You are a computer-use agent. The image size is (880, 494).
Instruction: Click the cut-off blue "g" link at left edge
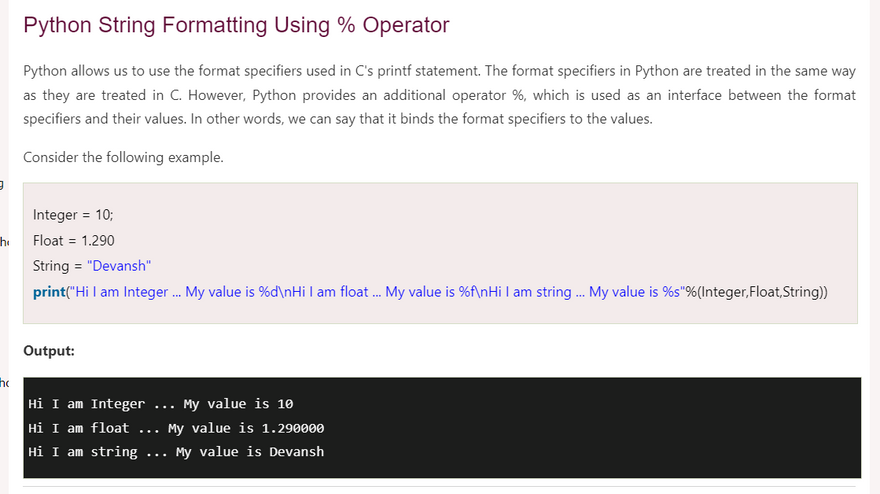point(2,184)
